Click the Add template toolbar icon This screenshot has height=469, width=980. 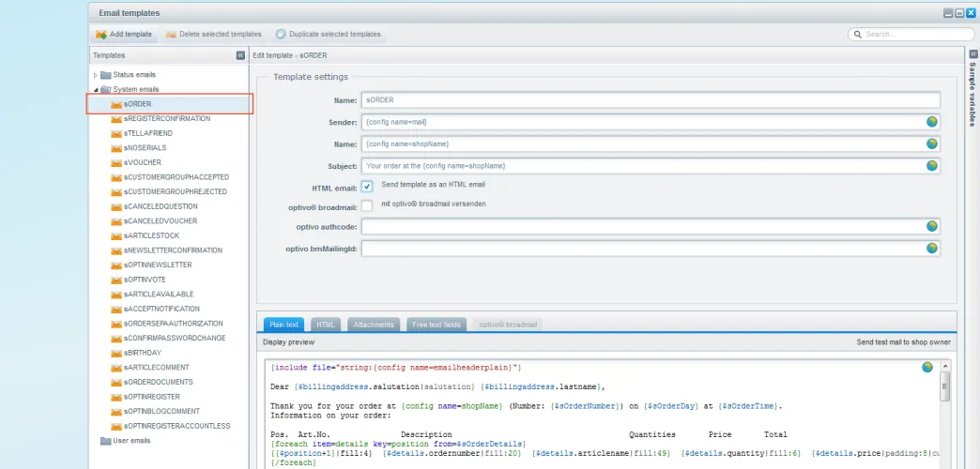[x=101, y=35]
